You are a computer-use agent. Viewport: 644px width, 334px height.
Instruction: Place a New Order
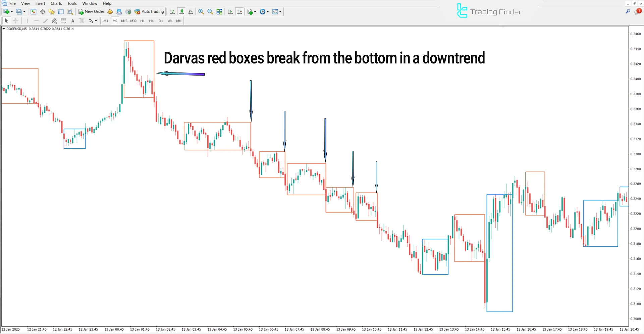pyautogui.click(x=91, y=11)
